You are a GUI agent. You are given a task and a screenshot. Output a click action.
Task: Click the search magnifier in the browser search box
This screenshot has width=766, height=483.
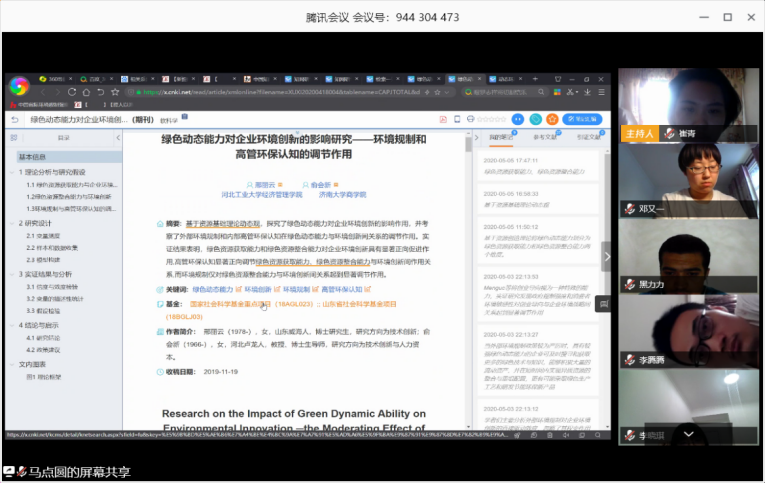541,92
